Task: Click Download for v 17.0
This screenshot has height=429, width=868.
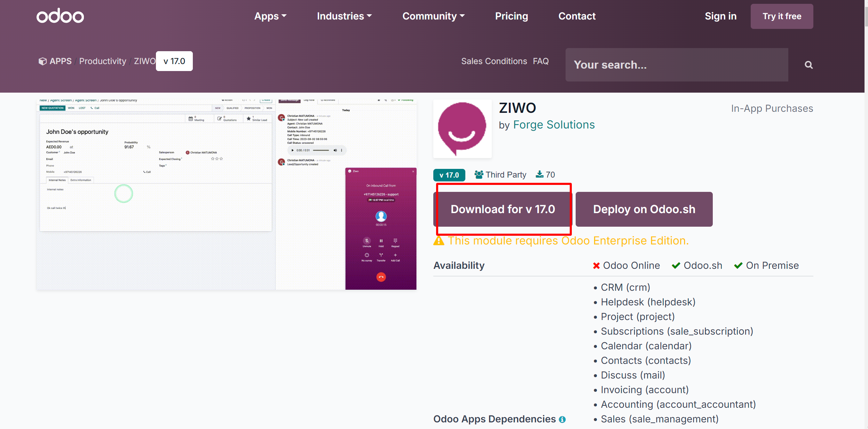Action: pyautogui.click(x=503, y=209)
